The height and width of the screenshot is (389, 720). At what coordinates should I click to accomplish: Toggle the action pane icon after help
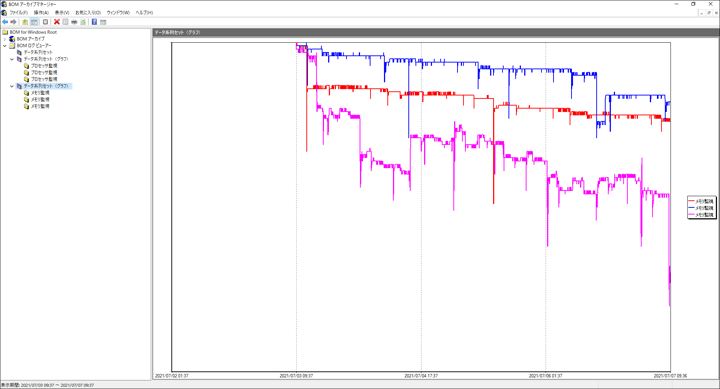click(103, 22)
